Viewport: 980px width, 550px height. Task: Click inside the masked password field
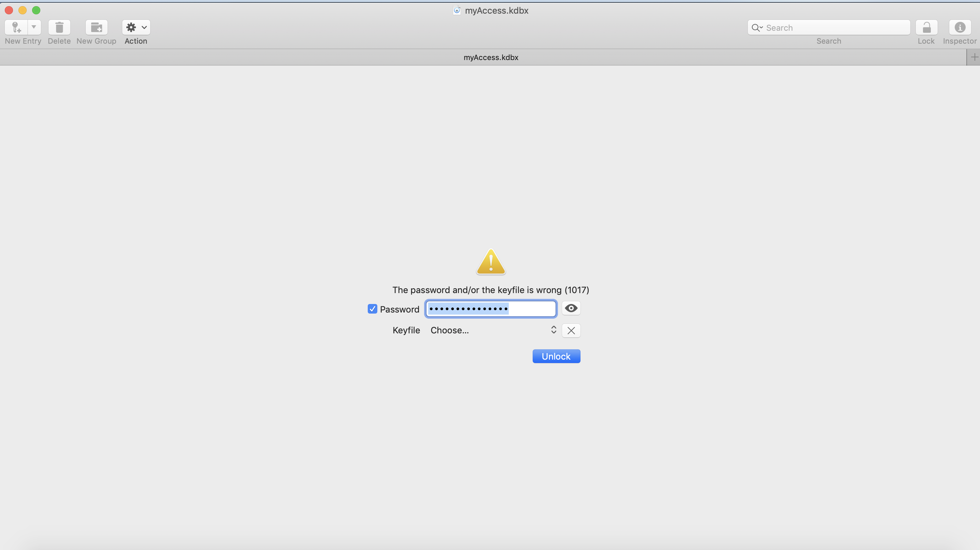(490, 309)
